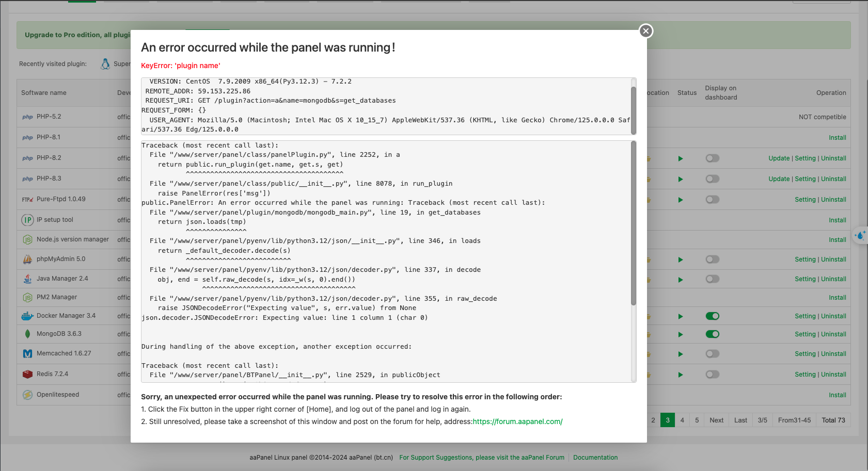Go to plugin list page 4
This screenshot has height=471, width=868.
click(x=682, y=420)
